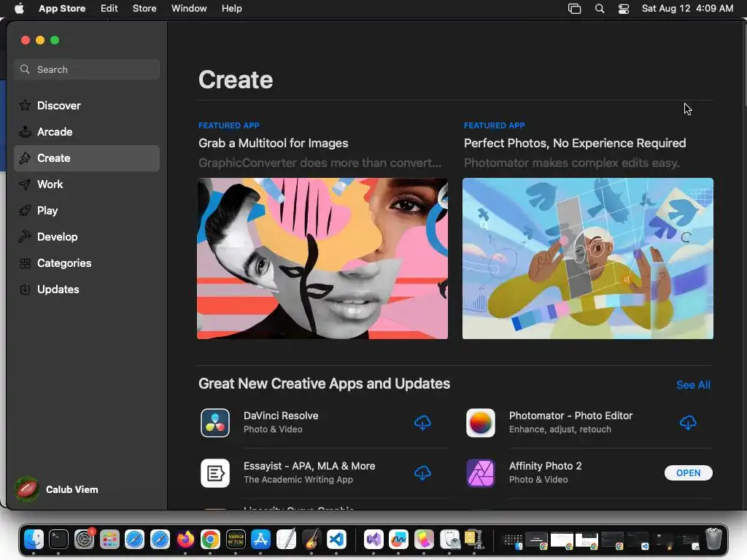This screenshot has height=560, width=747.
Task: Open Control Center in menu bar
Action: [x=624, y=9]
